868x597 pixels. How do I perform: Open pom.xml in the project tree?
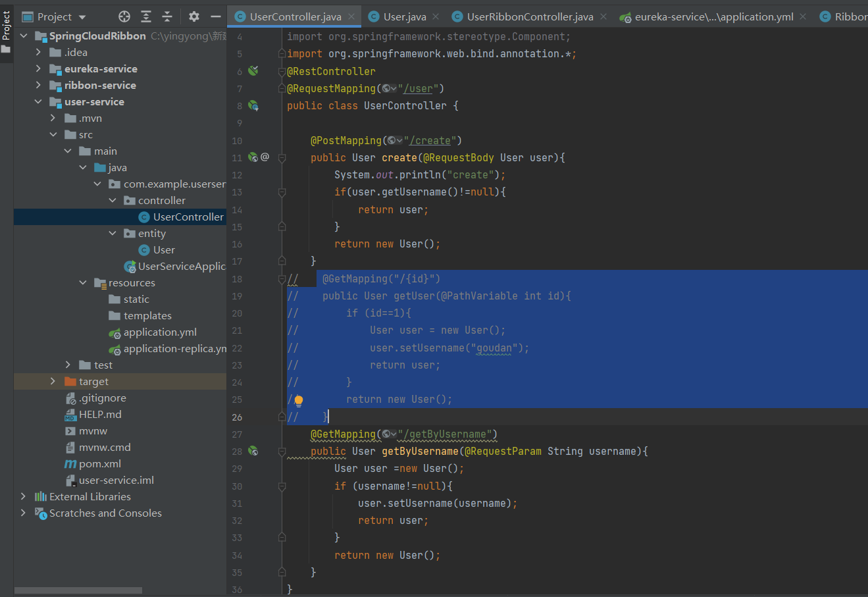(x=99, y=464)
